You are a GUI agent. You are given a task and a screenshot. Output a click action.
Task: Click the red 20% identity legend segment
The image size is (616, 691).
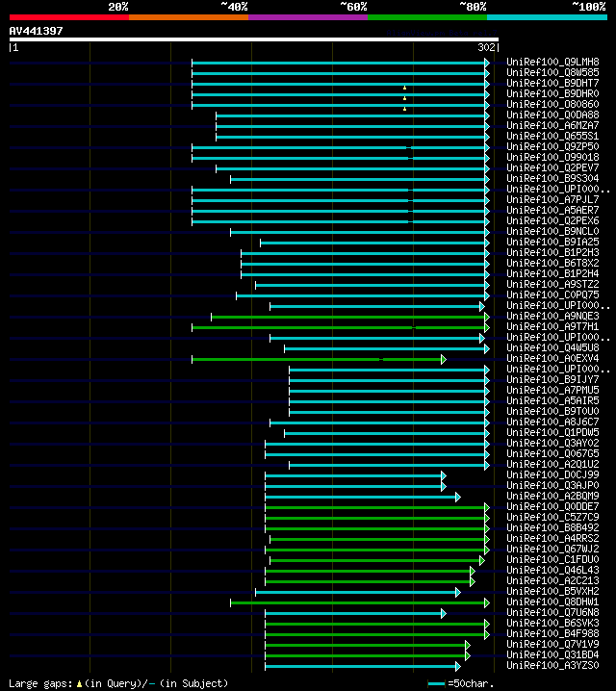coord(69,17)
